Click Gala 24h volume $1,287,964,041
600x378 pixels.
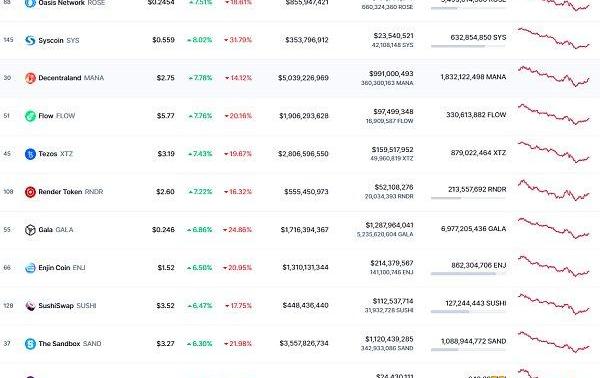pos(389,225)
